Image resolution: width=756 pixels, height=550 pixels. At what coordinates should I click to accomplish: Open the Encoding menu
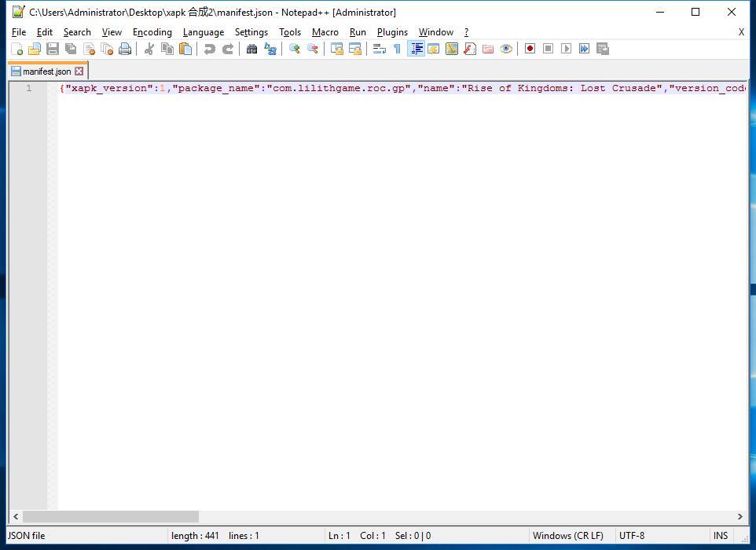(152, 32)
